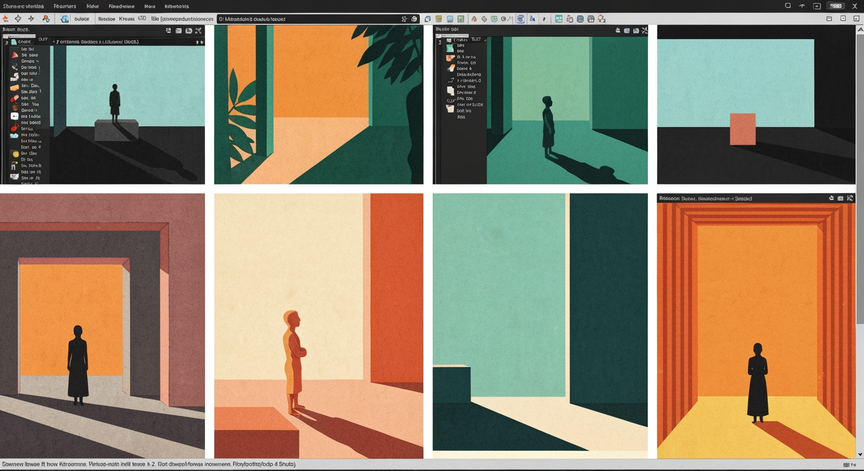This screenshot has height=471, width=864.
Task: Select the red tag icon in the first panel's sidebar
Action: pyautogui.click(x=15, y=127)
